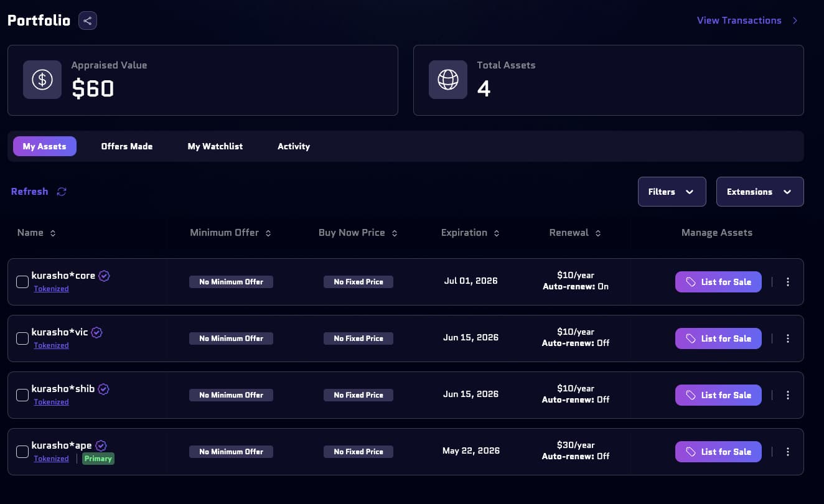Viewport: 824px width, 504px height.
Task: Click verified badge beside kurasho*vic
Action: tap(96, 332)
